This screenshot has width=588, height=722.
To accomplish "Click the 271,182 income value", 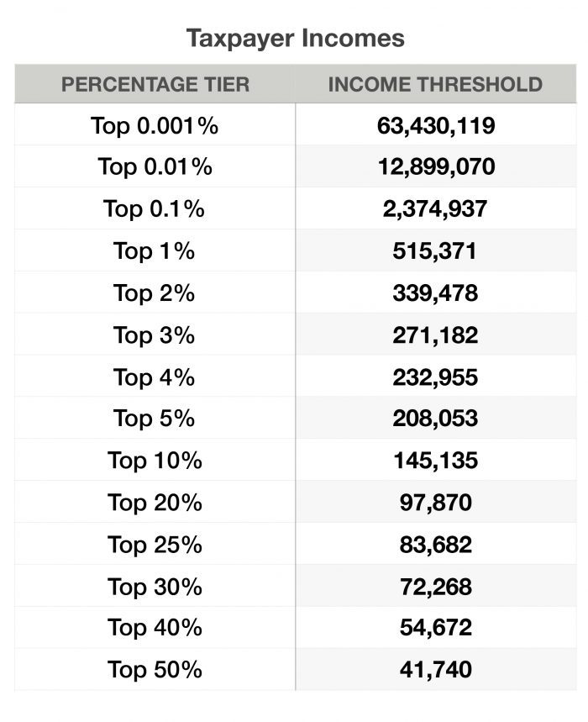I will click(434, 335).
